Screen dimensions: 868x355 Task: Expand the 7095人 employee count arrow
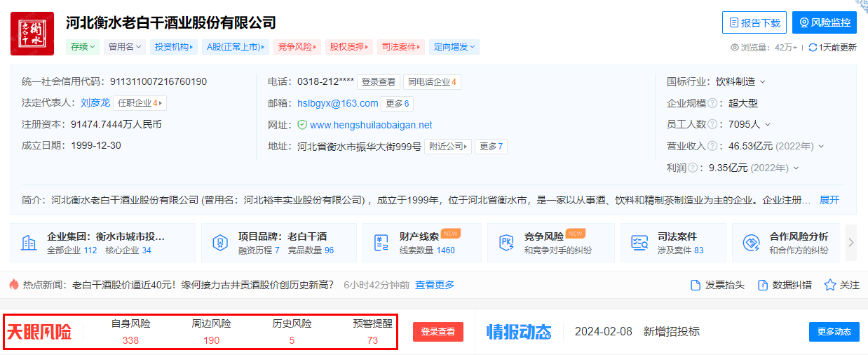point(768,125)
